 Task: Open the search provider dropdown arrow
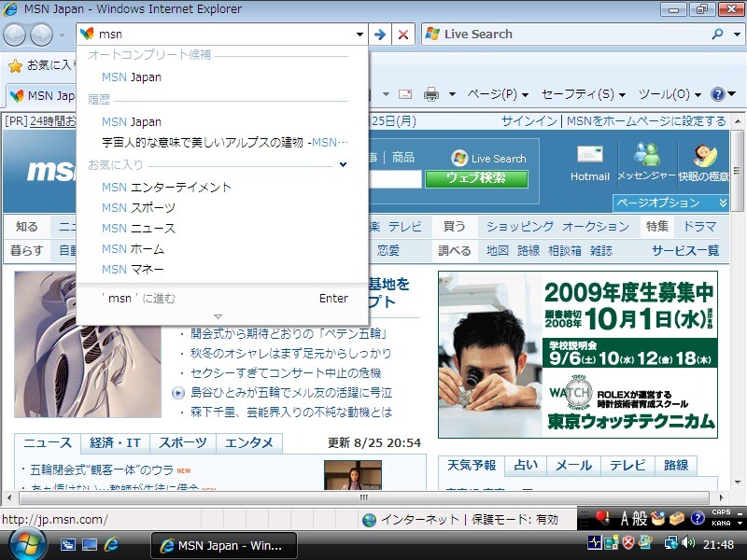coord(737,35)
